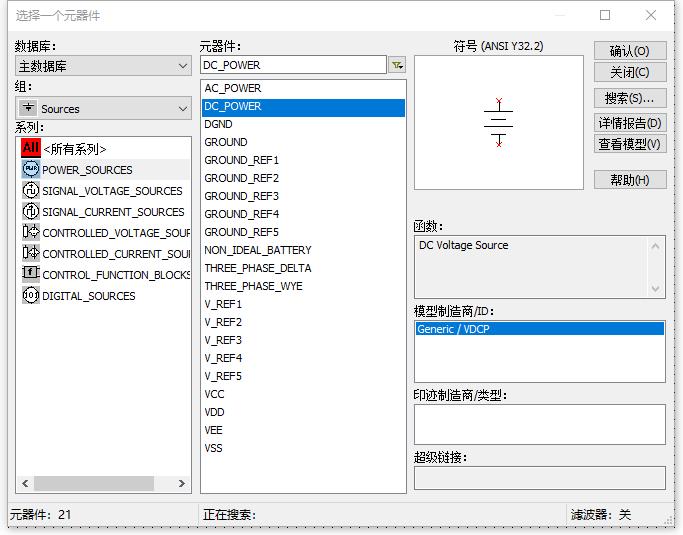Click the CONTROL_FUNCTION_BLOCKS family icon
Screen dimensions: 683x535
(30, 274)
